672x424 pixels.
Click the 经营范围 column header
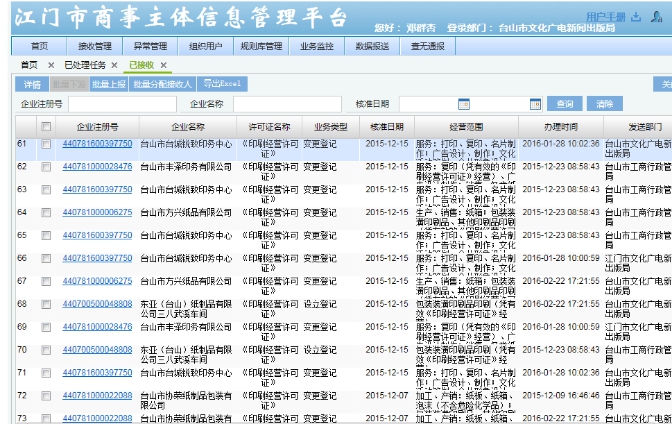click(x=466, y=127)
